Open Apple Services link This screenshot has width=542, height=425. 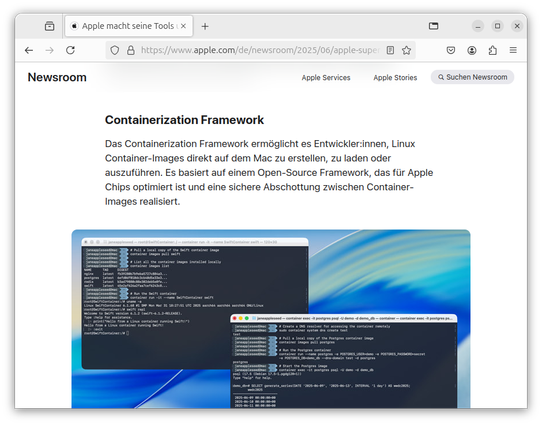pos(326,78)
